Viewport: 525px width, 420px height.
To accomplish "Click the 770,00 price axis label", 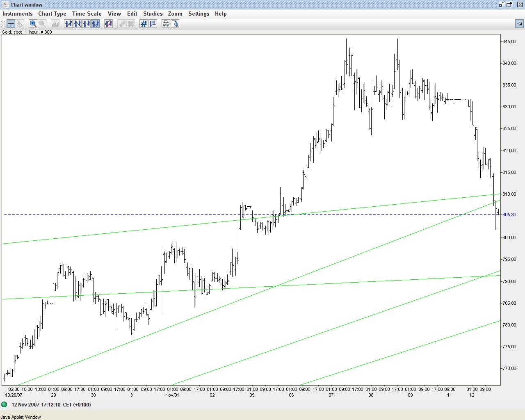I will point(509,368).
